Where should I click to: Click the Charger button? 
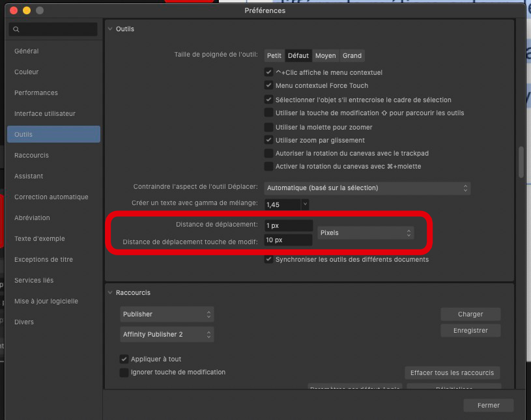point(470,315)
